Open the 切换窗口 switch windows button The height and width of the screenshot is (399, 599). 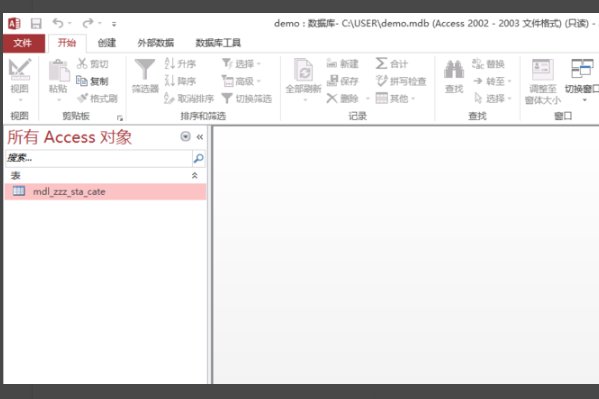point(582,80)
